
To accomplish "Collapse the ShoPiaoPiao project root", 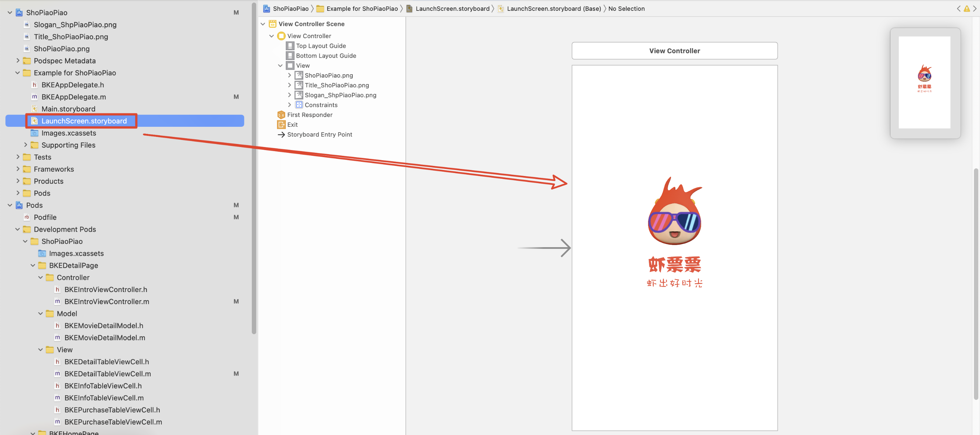I will tap(10, 12).
